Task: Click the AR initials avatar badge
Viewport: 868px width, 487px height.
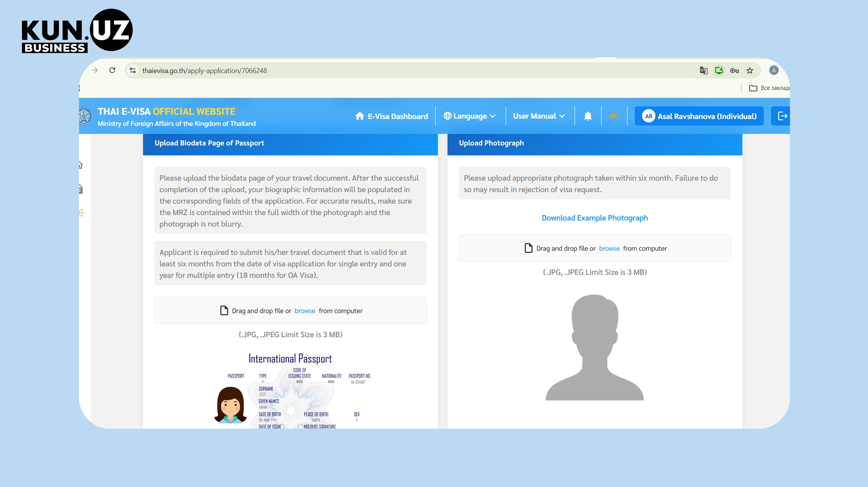Action: click(649, 116)
